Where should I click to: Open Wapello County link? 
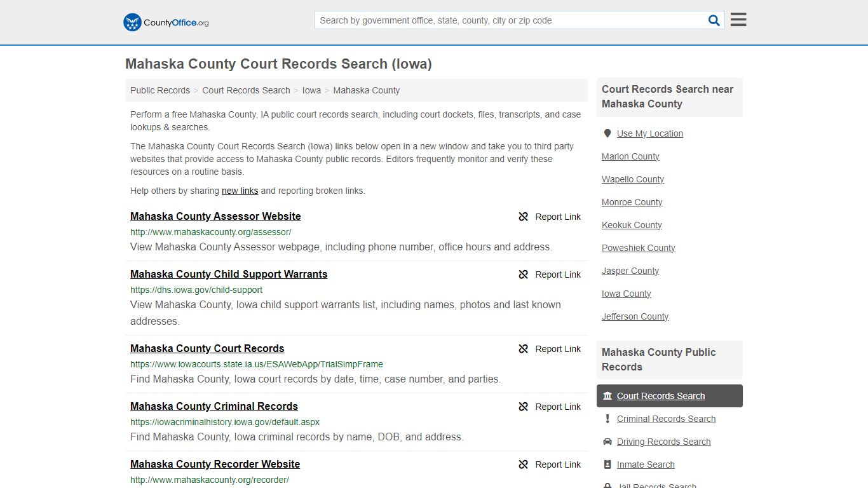click(633, 179)
